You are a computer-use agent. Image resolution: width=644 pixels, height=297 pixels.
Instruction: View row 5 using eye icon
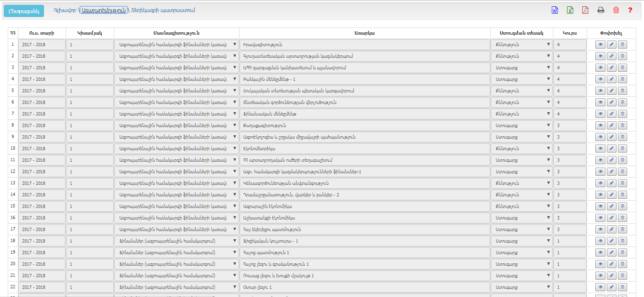click(600, 91)
